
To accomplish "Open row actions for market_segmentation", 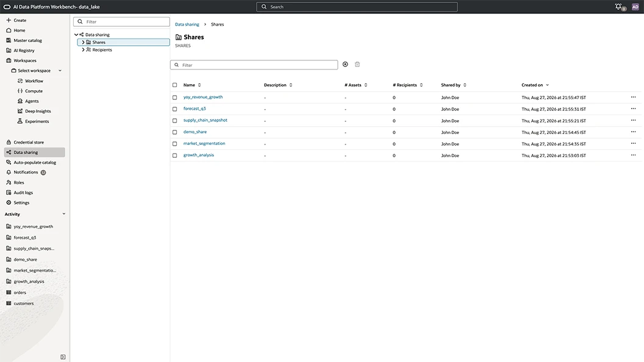I will 633,144.
